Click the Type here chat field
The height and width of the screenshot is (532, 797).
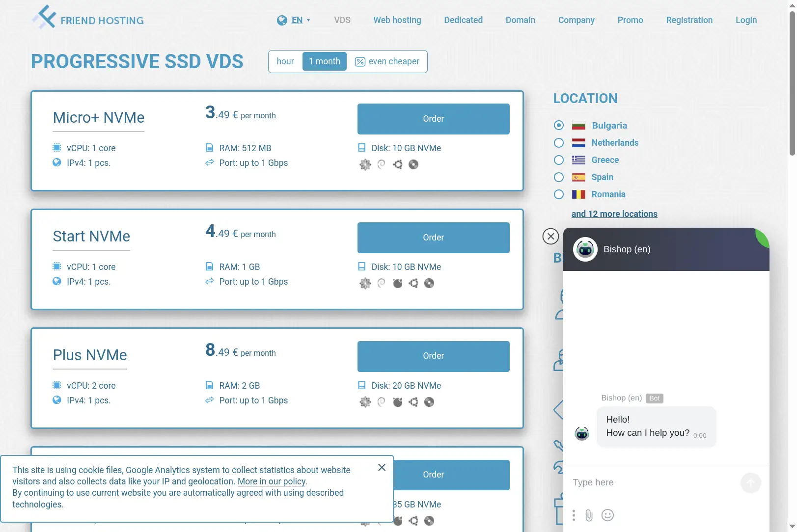[x=653, y=482]
